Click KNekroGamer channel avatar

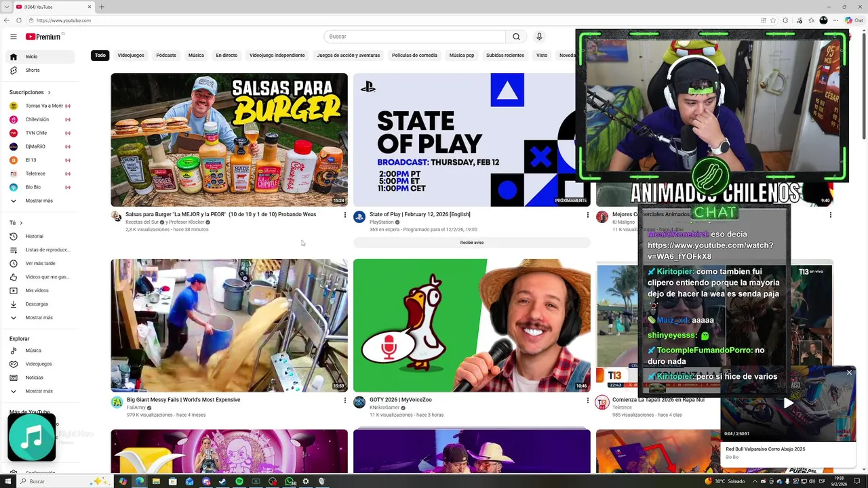pyautogui.click(x=359, y=403)
